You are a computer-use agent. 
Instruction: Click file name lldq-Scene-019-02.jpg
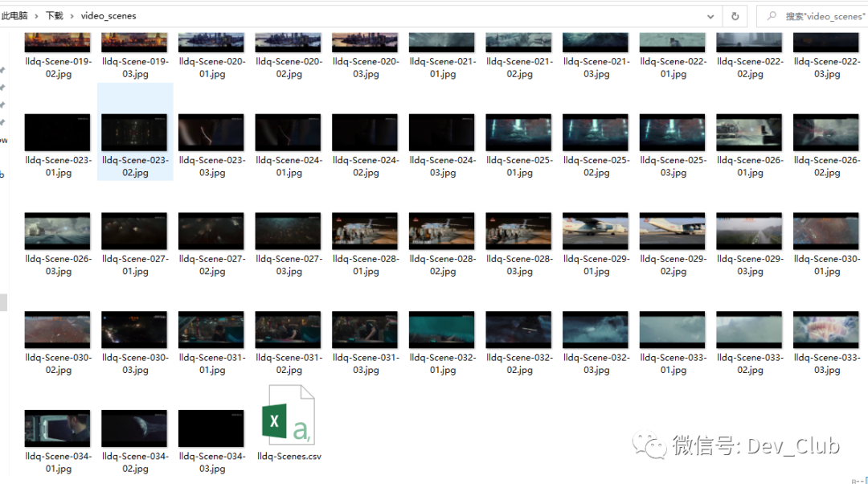[58, 68]
